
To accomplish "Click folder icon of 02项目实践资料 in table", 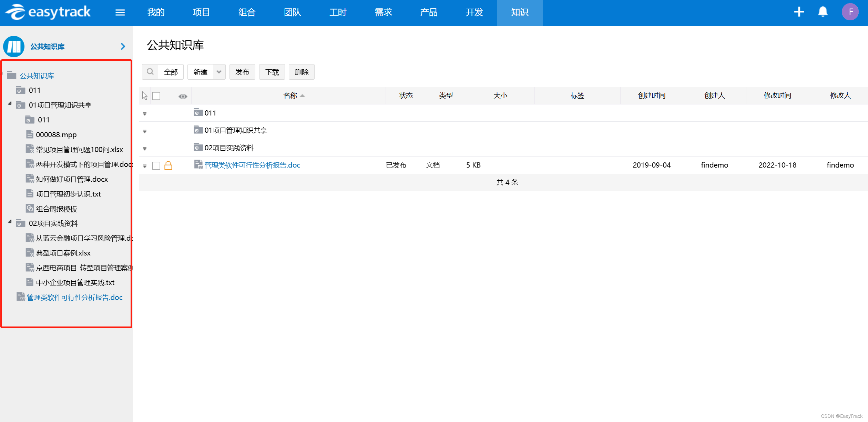I will coord(198,148).
